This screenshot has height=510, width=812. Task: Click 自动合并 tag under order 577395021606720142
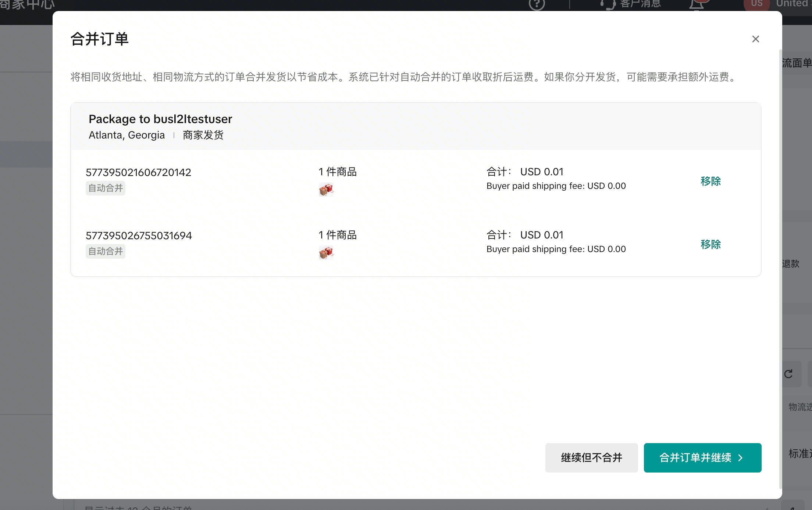pos(106,188)
